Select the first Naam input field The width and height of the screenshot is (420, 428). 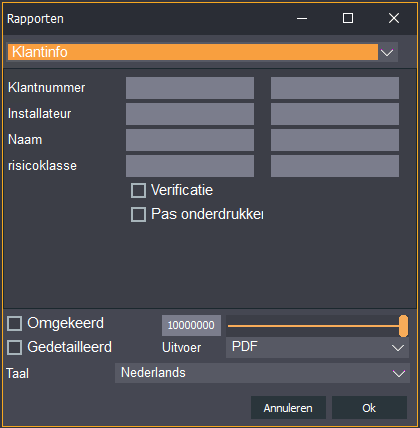[190, 140]
